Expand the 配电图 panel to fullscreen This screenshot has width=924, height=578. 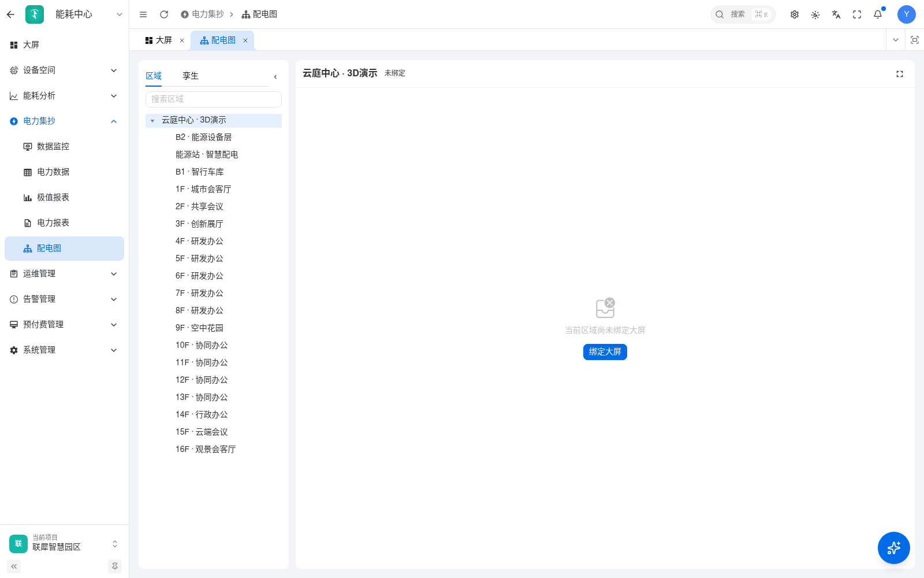point(900,74)
